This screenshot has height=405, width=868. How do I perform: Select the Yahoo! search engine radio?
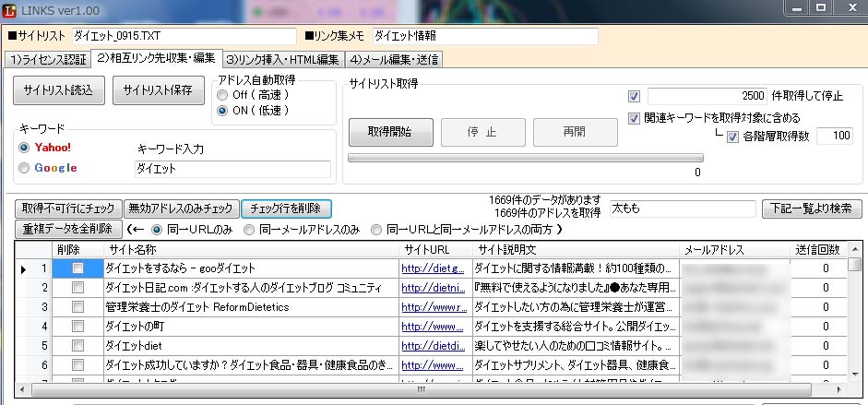coord(24,148)
